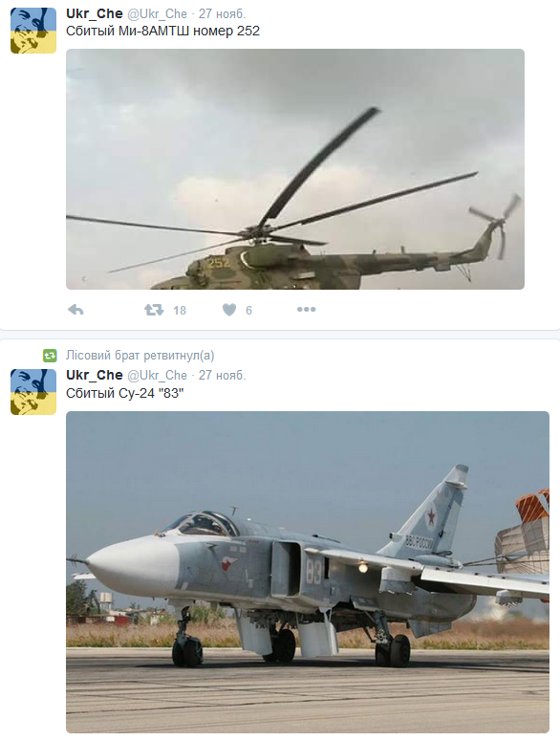Click green retweeted indicator icon
Viewport: 560px width, 741px height.
coord(50,356)
